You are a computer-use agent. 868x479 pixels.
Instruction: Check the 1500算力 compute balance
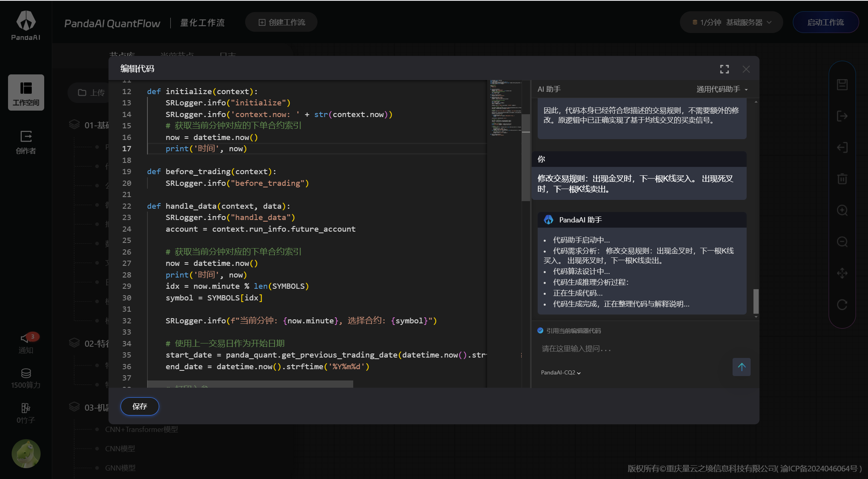click(26, 378)
